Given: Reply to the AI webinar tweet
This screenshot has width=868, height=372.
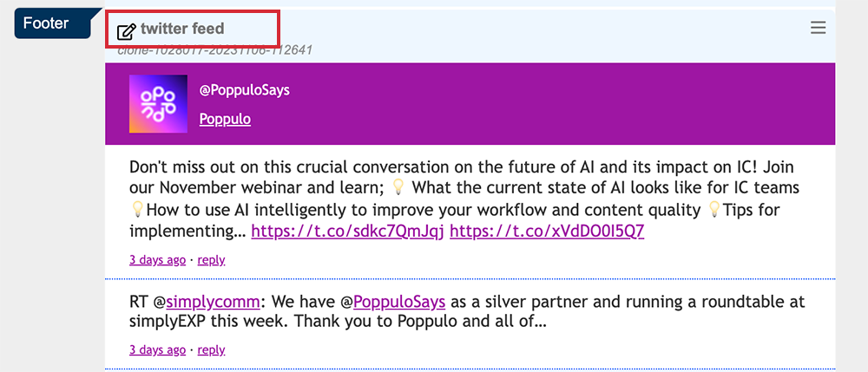Looking at the screenshot, I should point(211,259).
